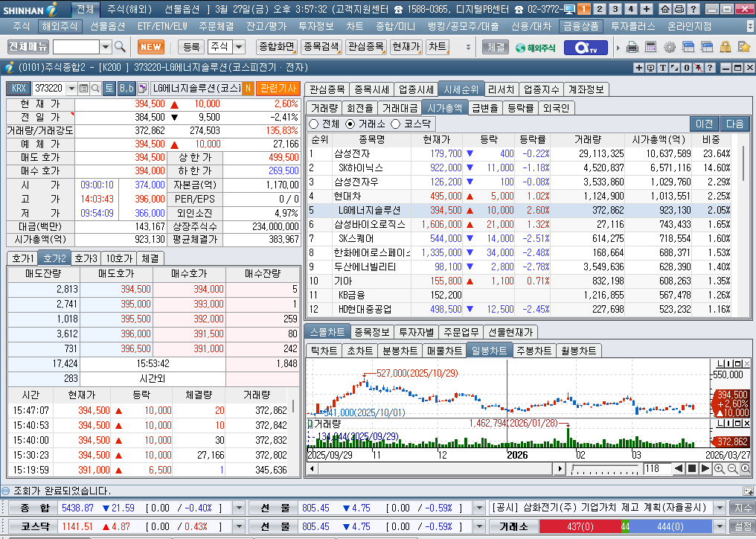Click the 관련기사 button
The image size is (756, 539).
point(278,89)
